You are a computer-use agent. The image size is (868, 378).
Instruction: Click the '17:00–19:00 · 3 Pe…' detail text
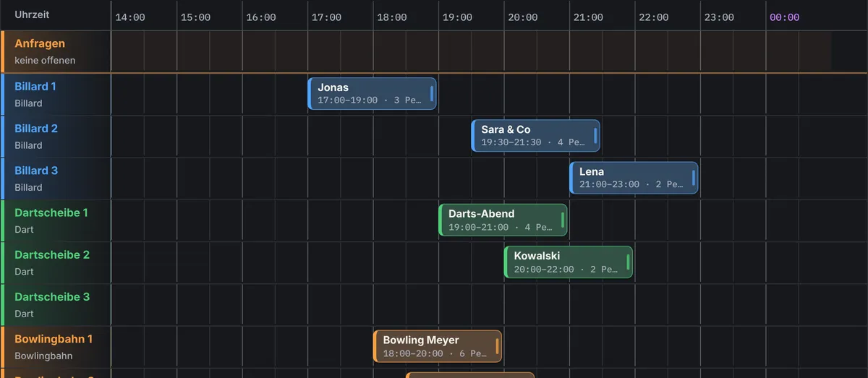click(370, 100)
